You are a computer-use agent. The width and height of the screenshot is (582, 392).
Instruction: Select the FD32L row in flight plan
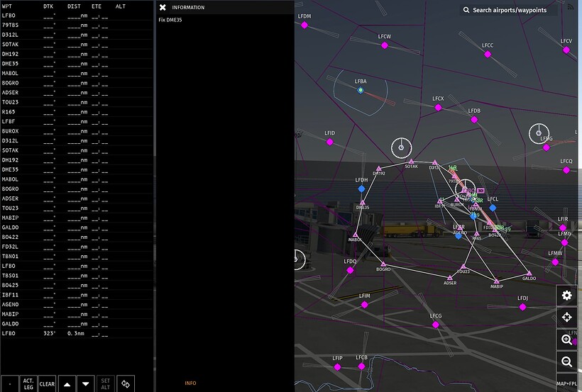pos(77,247)
